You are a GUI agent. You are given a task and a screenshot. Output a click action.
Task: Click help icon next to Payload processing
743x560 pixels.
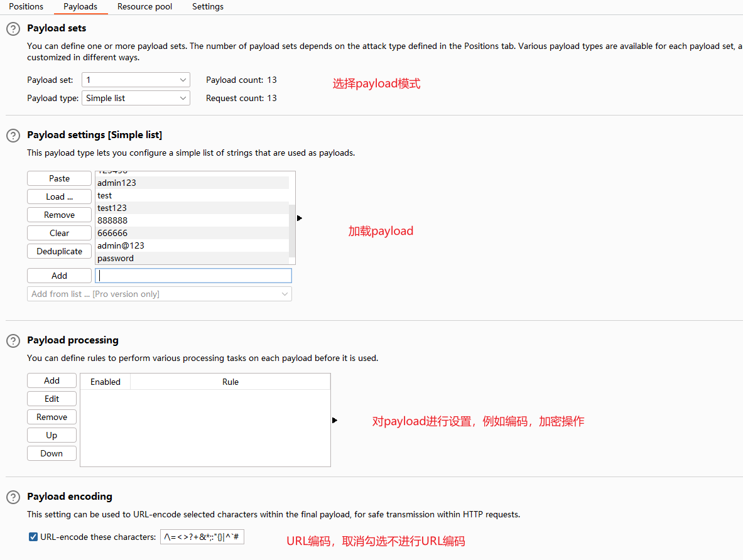pos(13,341)
